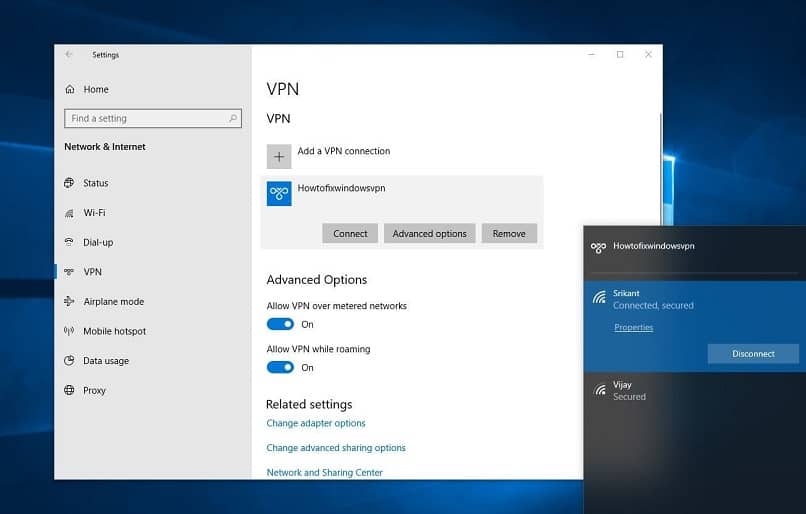
Task: Toggle Allow VPN over metered networks
Action: 280,324
